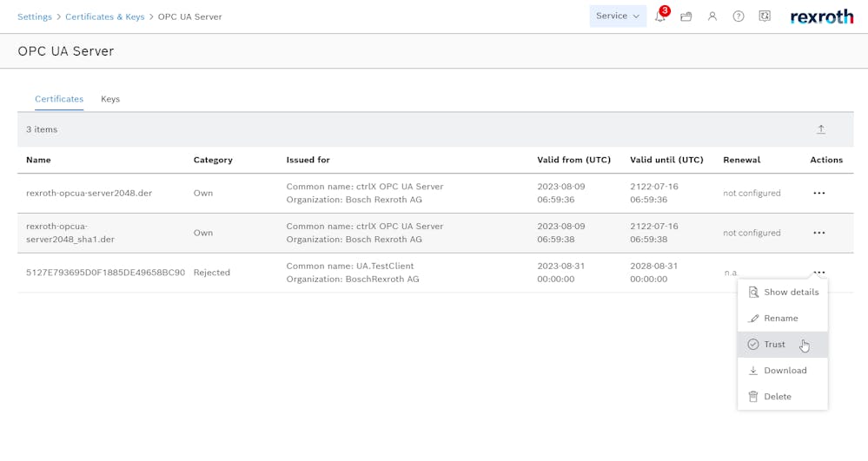Screen dimensions: 868x461
Task: Click the Rejected category cell
Action: click(211, 273)
